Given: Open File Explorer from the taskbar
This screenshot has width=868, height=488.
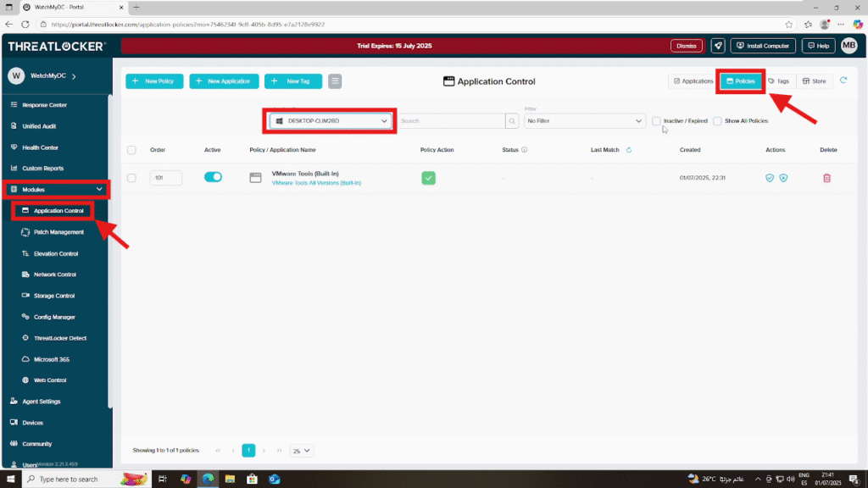Looking at the screenshot, I should click(x=230, y=480).
